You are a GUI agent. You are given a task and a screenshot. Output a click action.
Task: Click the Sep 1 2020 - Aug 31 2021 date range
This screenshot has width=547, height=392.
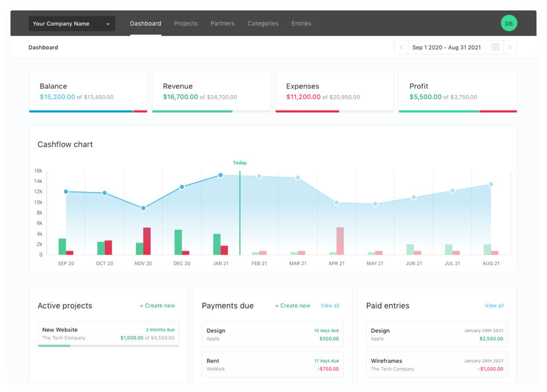[446, 47]
